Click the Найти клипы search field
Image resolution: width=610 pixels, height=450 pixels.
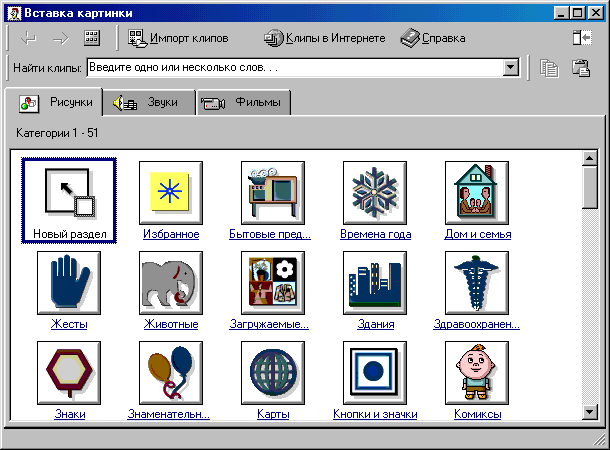[294, 68]
